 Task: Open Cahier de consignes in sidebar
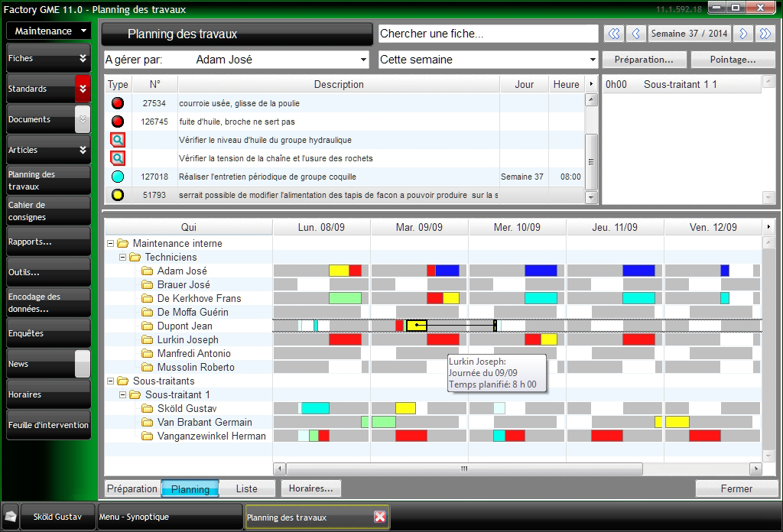(x=48, y=211)
